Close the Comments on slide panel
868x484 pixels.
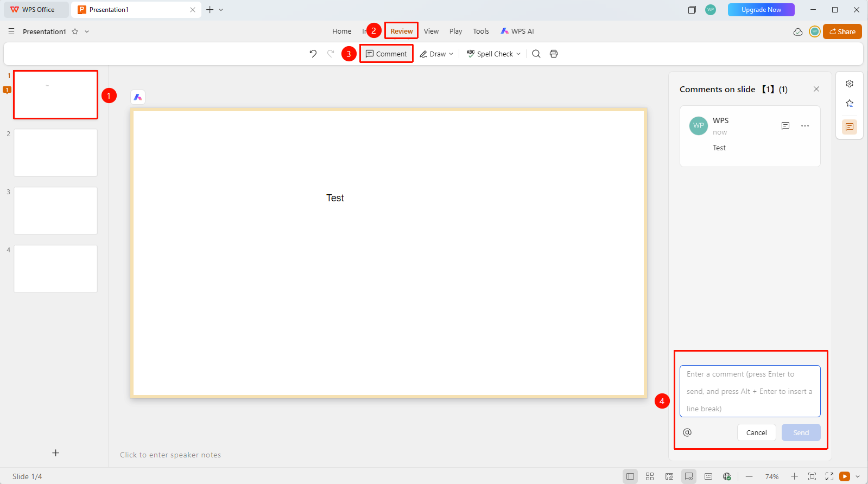pyautogui.click(x=816, y=89)
